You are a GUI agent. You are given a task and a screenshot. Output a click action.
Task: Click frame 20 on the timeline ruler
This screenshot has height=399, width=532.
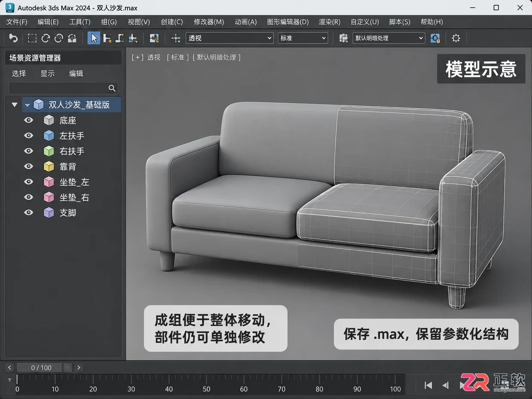(x=93, y=389)
